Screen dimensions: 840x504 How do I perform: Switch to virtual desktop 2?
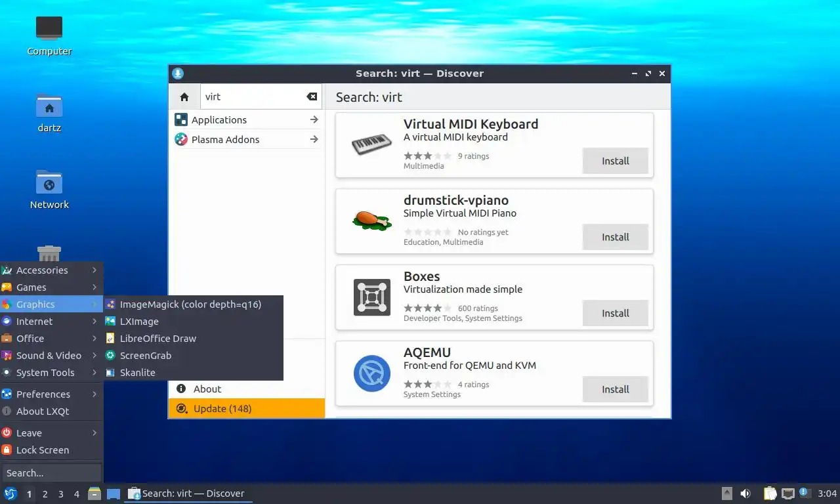45,494
